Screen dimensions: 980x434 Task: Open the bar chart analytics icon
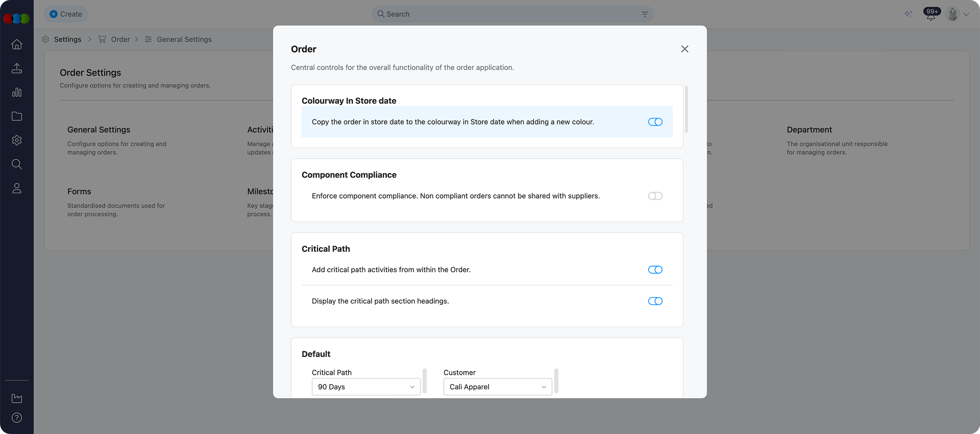tap(17, 92)
